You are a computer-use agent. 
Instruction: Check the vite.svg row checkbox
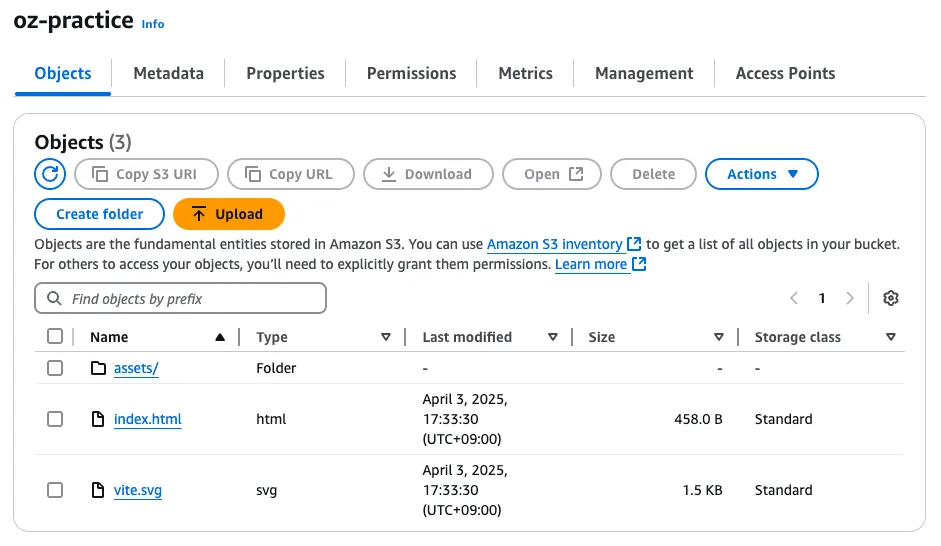(55, 490)
